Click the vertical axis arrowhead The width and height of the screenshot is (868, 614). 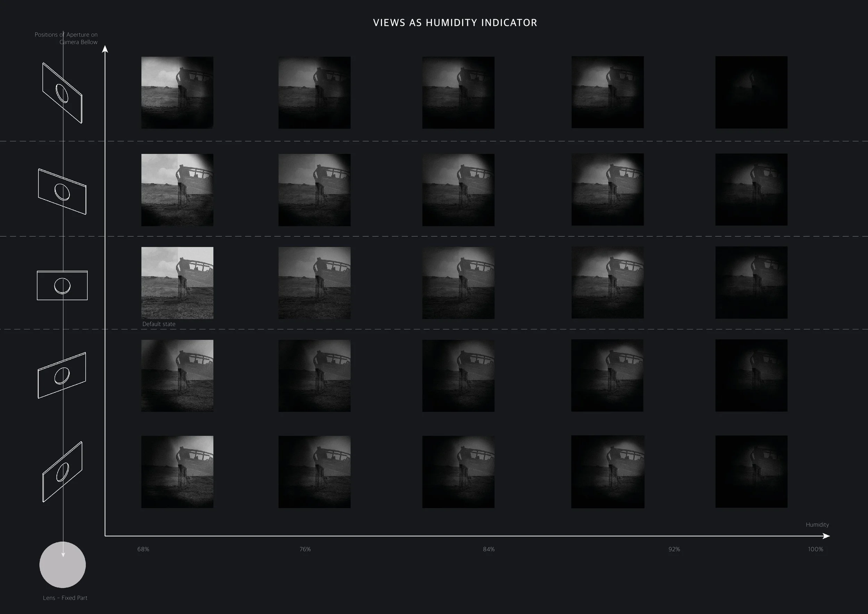pos(105,49)
